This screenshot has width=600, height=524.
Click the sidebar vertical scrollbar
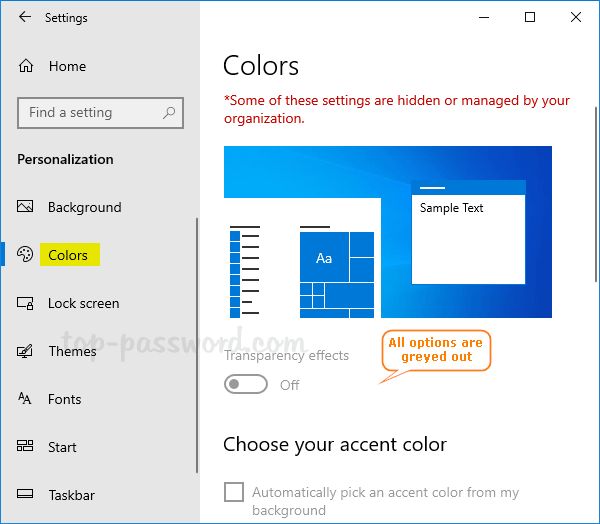(x=197, y=340)
